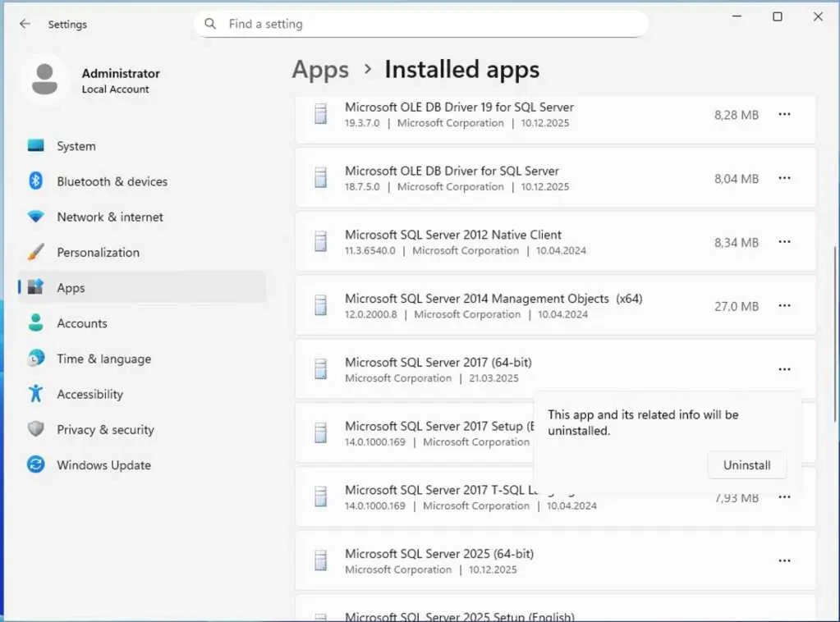Go to Bluetooth & devices settings
Image resolution: width=840 pixels, height=622 pixels.
112,181
